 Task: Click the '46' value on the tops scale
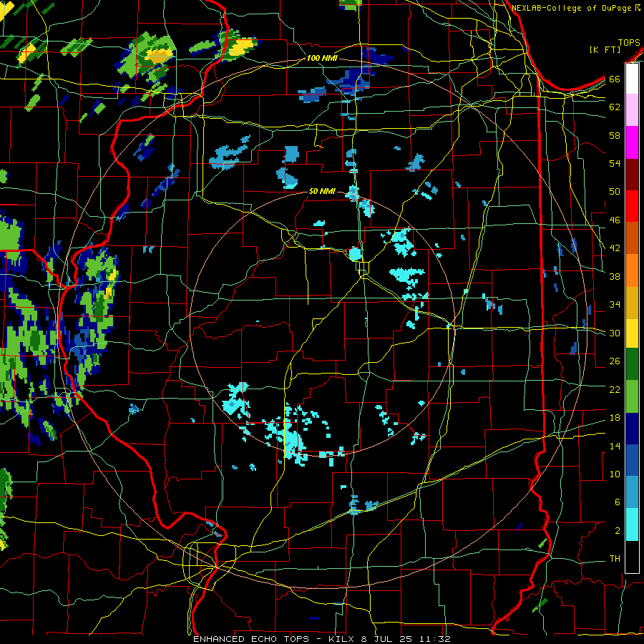615,220
